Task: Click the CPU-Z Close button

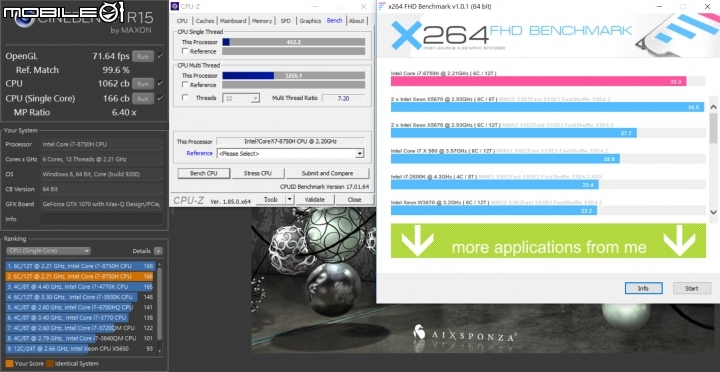Action: pos(354,200)
